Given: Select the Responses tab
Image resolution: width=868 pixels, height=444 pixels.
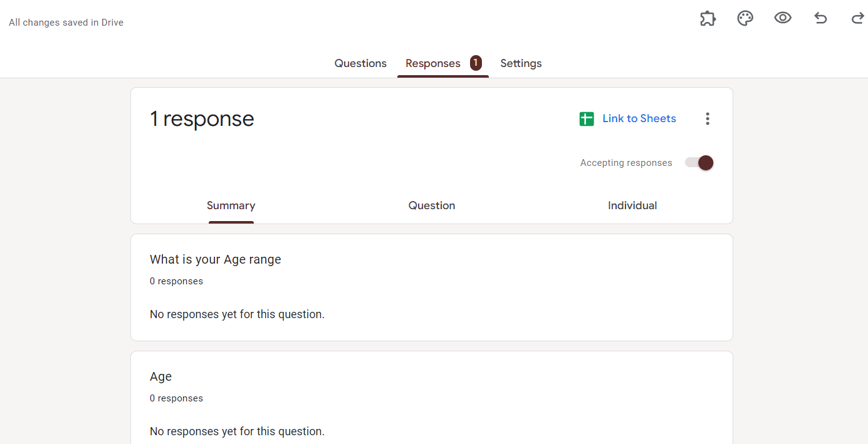Looking at the screenshot, I should (433, 63).
